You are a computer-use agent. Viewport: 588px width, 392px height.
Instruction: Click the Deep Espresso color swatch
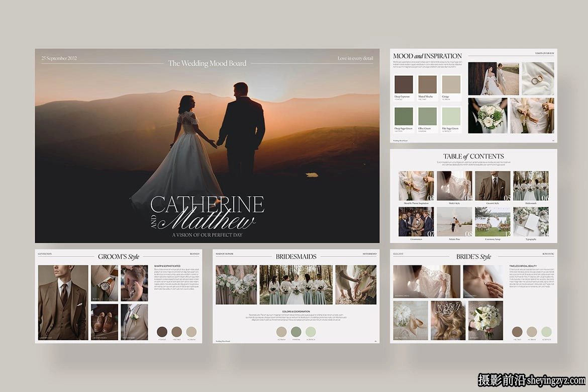click(x=404, y=84)
